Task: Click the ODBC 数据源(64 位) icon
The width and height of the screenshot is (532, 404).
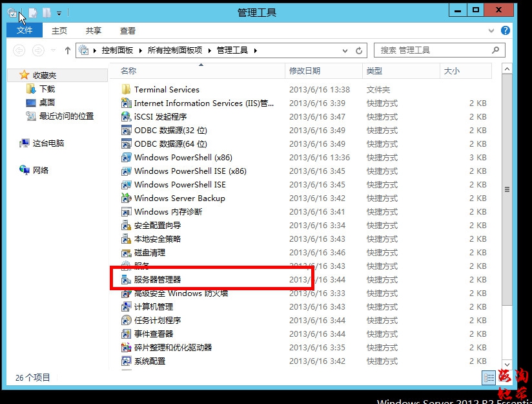Action: 126,144
